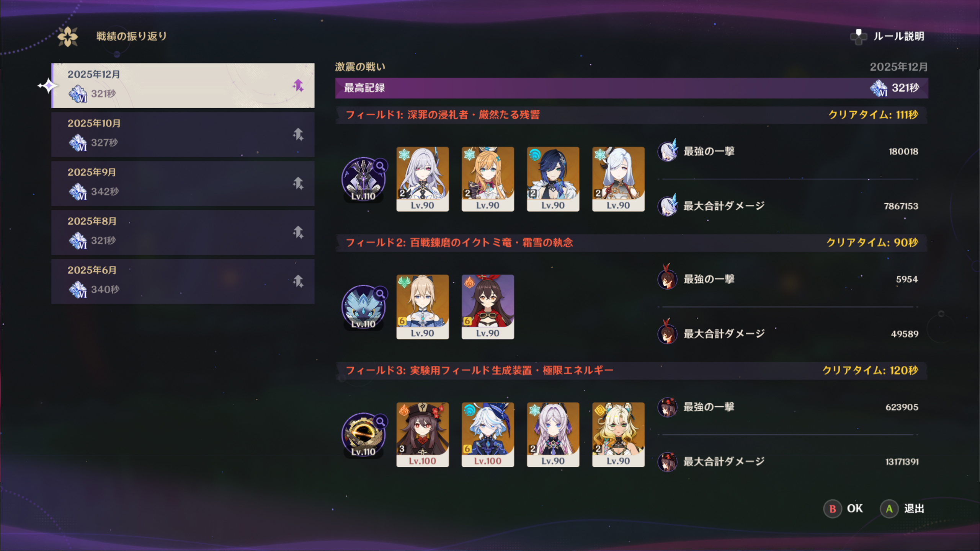Click Amber's Lv.90 portrait in Field 2
Screen dimensions: 980x551
point(488,306)
